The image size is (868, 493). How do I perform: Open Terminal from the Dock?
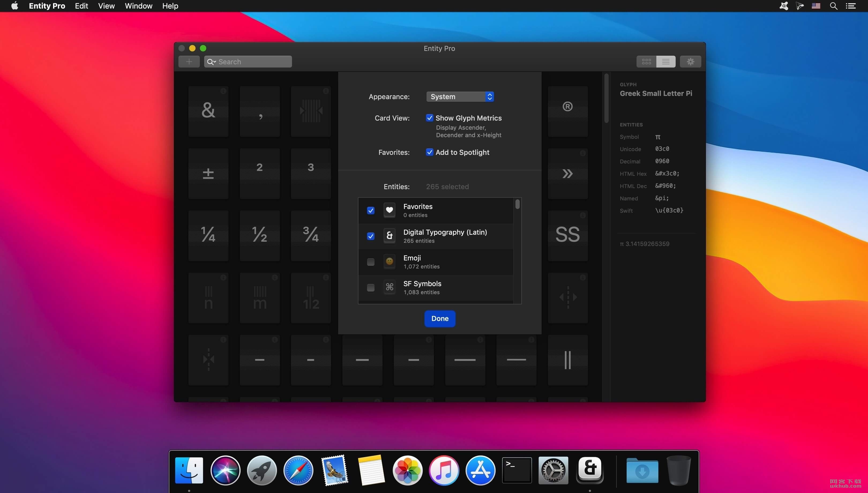[x=517, y=470]
